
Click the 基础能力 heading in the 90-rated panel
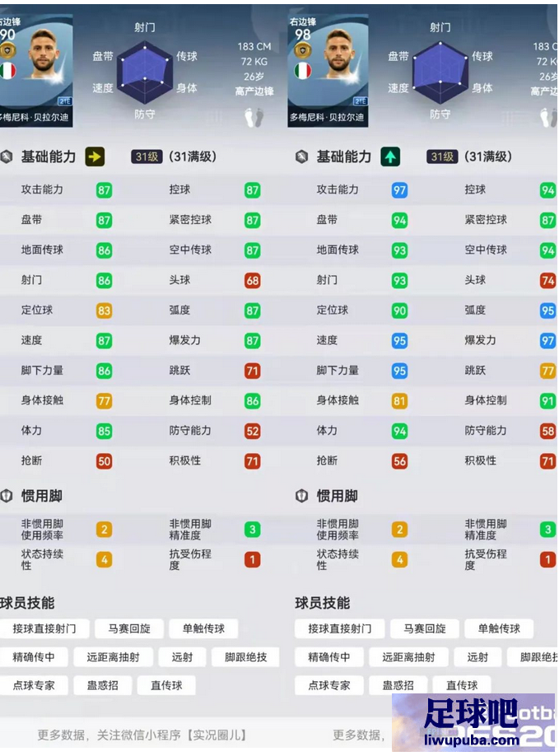tap(49, 156)
